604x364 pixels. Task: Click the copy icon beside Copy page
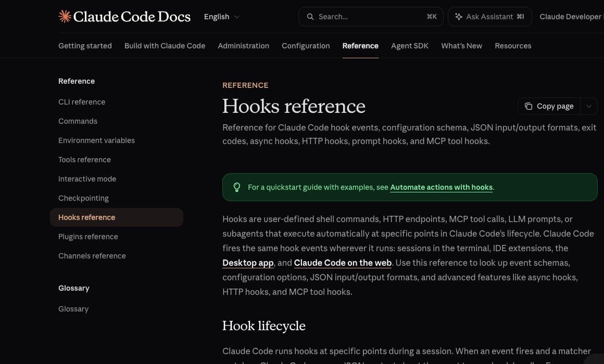click(x=528, y=106)
